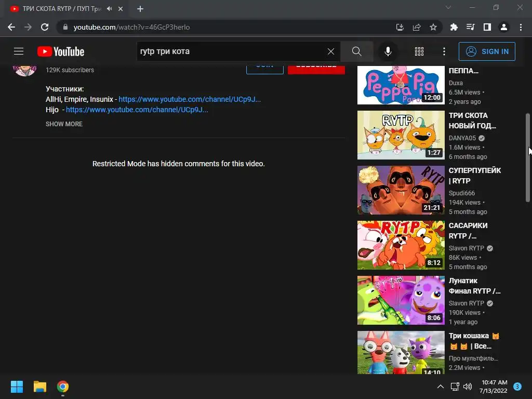Screen dimensions: 532x399
Task: Open Spudi666 channel name
Action: (x=462, y=193)
